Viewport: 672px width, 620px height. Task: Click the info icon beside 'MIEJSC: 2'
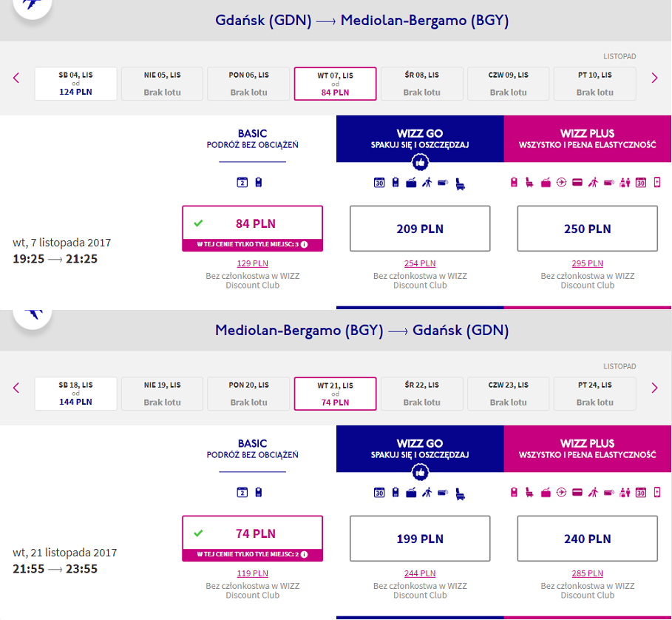tap(305, 554)
